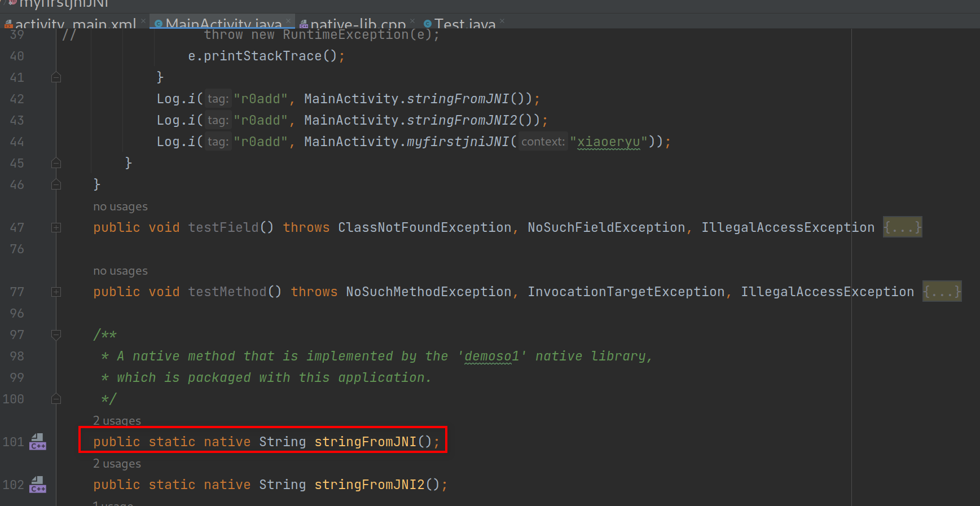Click folded {...} placeholder on testMethod line
980x506 pixels.
(x=942, y=292)
